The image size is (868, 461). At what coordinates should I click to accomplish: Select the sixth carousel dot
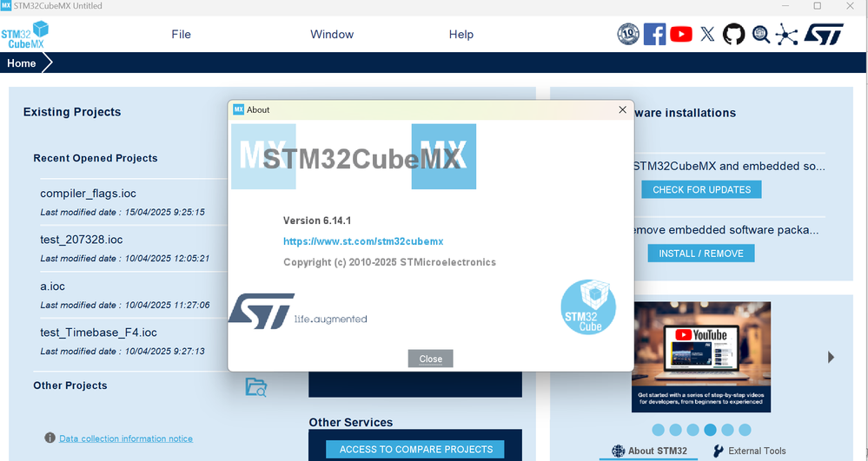point(745,430)
